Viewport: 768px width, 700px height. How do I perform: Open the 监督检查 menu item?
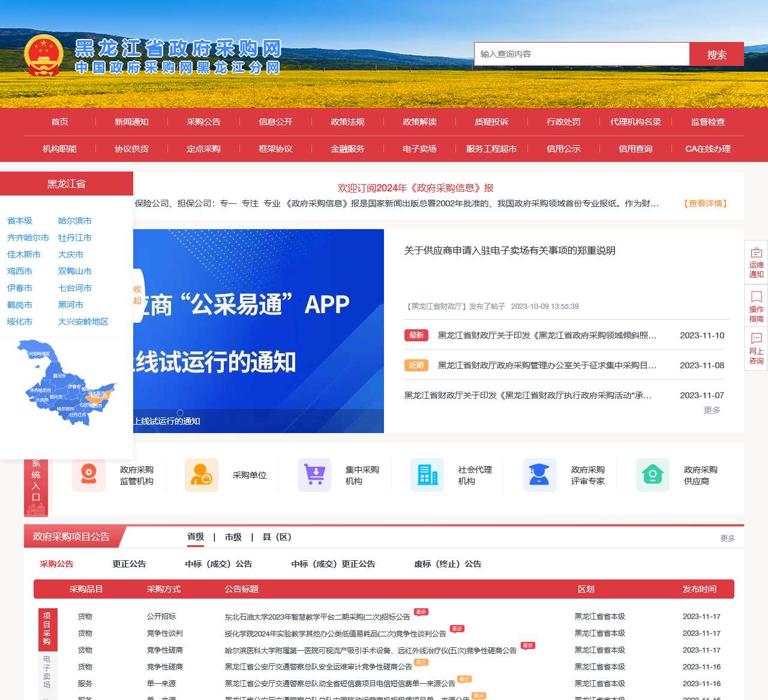point(708,122)
